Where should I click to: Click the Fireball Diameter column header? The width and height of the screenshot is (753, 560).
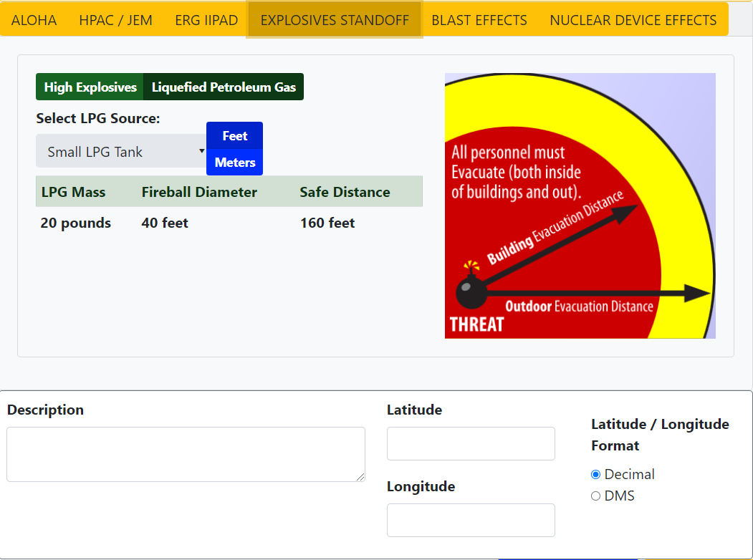coord(199,192)
